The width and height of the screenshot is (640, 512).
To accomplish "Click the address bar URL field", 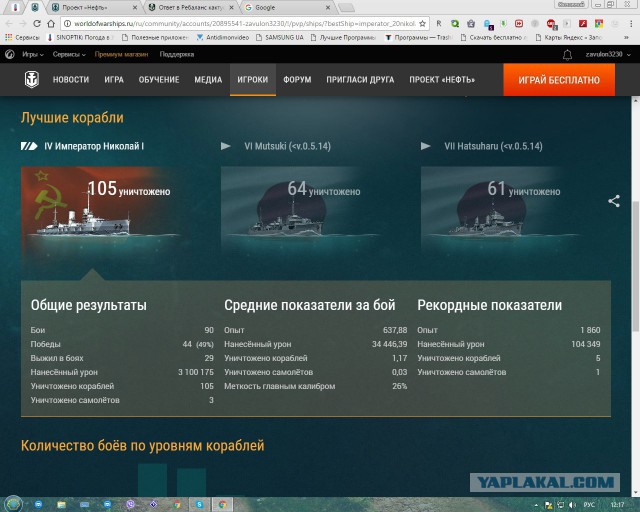I will [x=244, y=24].
